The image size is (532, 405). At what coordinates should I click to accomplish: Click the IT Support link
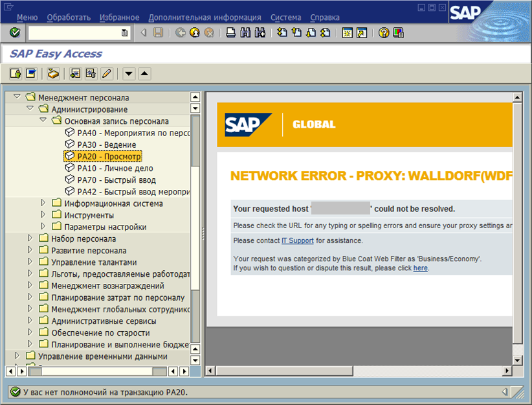point(298,240)
